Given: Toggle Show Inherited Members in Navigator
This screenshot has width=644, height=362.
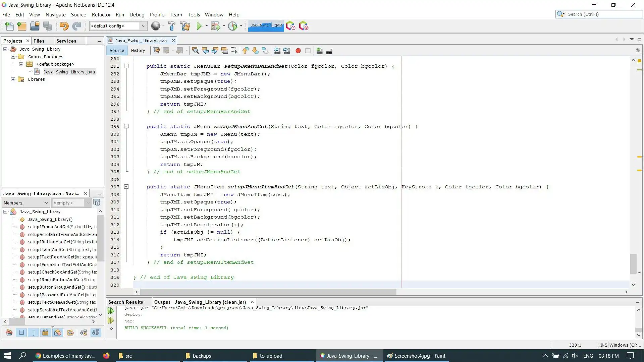Looking at the screenshot, I should tap(9, 333).
